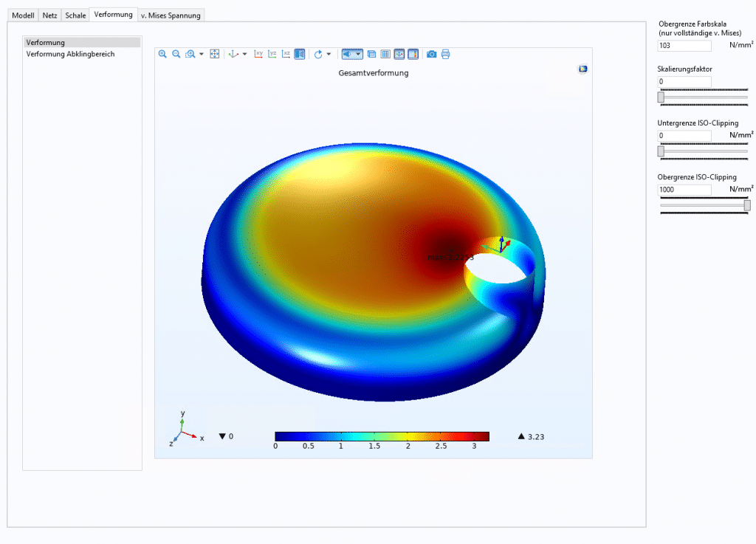The width and height of the screenshot is (756, 544).
Task: Switch to the XZ view icon
Action: 284,54
